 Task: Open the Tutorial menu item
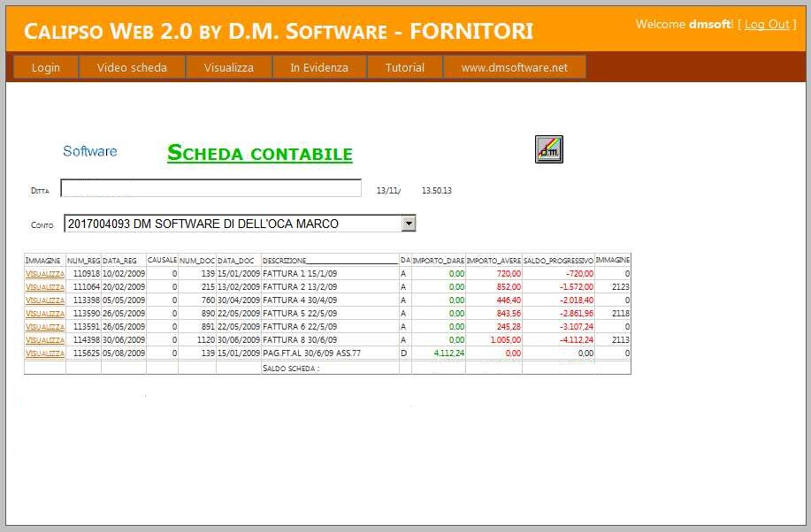(404, 68)
